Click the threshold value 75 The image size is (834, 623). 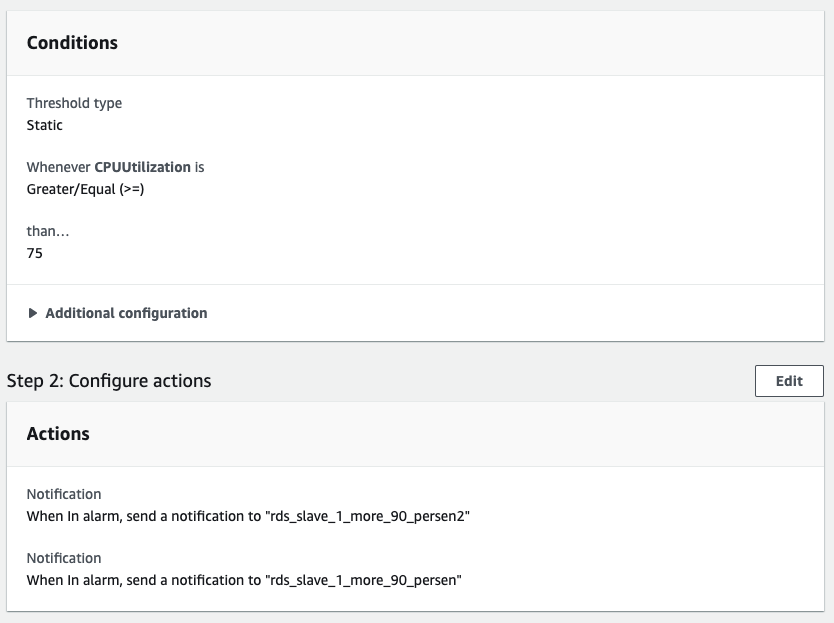tap(35, 253)
